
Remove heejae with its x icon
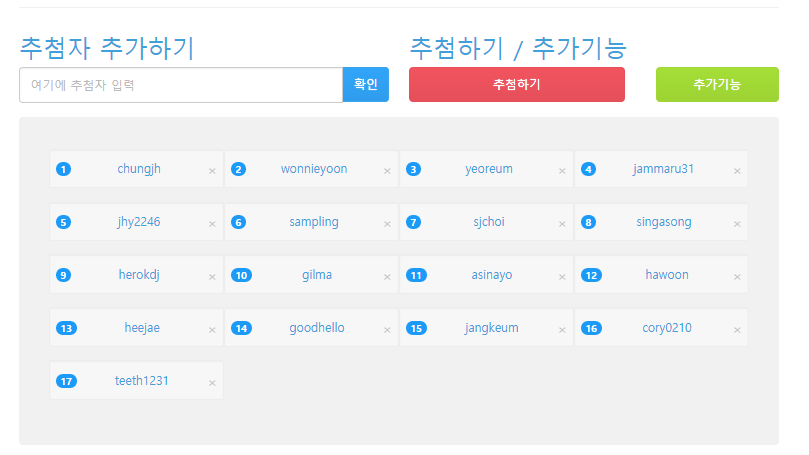click(x=212, y=330)
